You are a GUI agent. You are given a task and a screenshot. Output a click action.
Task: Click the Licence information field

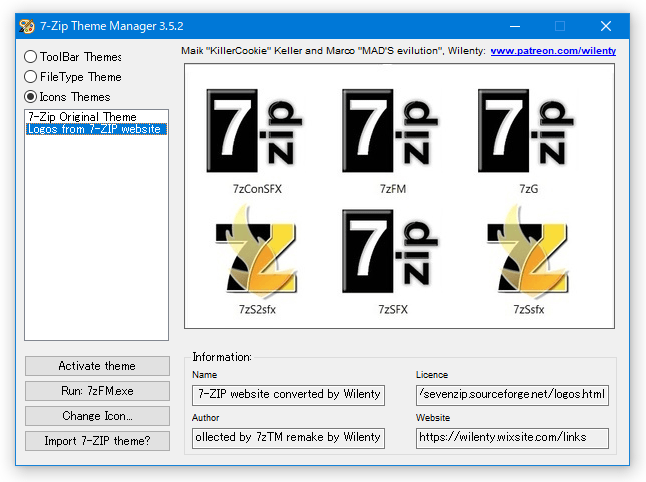[512, 395]
